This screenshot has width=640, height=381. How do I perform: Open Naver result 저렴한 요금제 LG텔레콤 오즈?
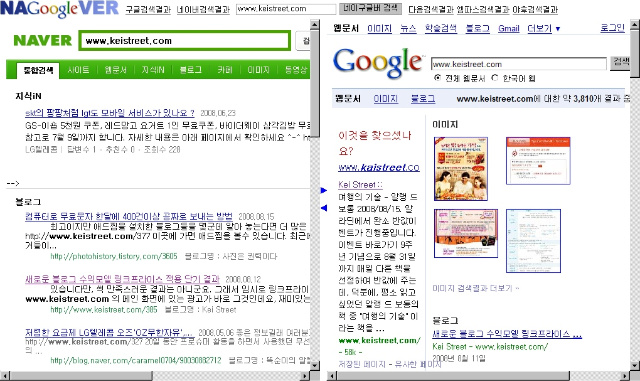(109, 332)
